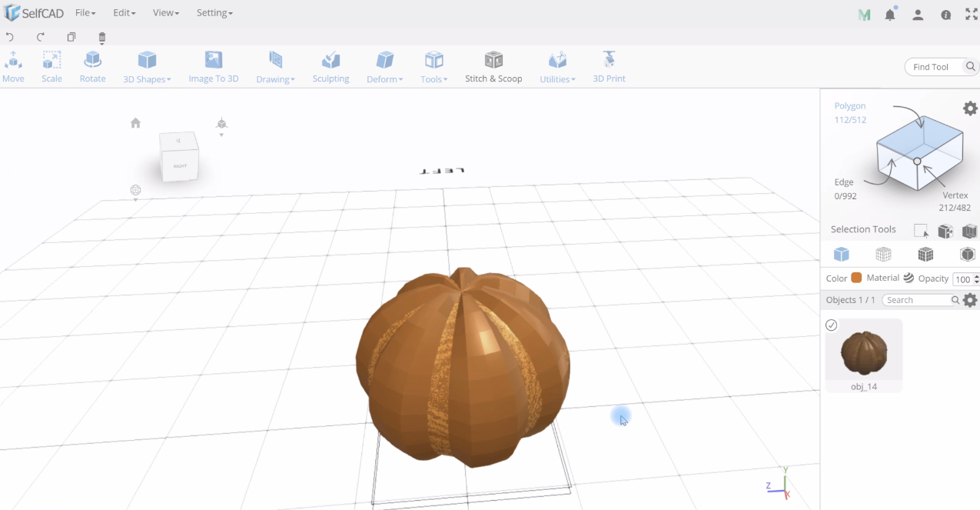Click the Opacity value field
Image resolution: width=980 pixels, height=510 pixels.
pyautogui.click(x=962, y=279)
